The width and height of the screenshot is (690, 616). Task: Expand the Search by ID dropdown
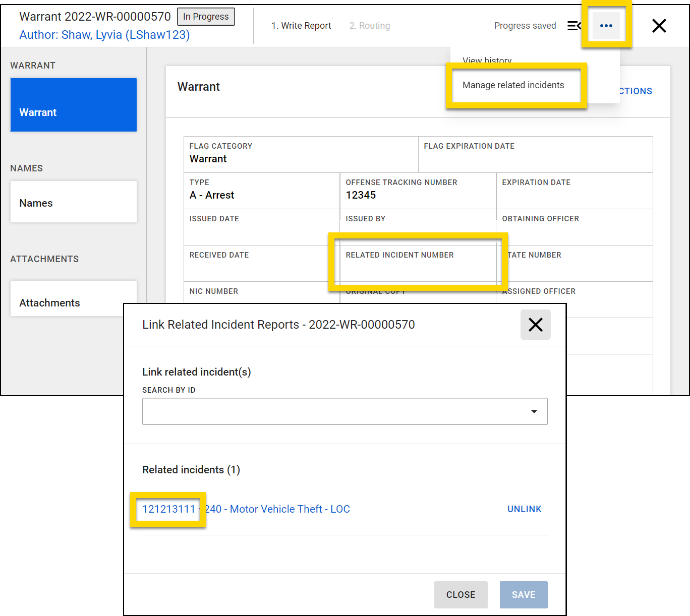coord(534,411)
